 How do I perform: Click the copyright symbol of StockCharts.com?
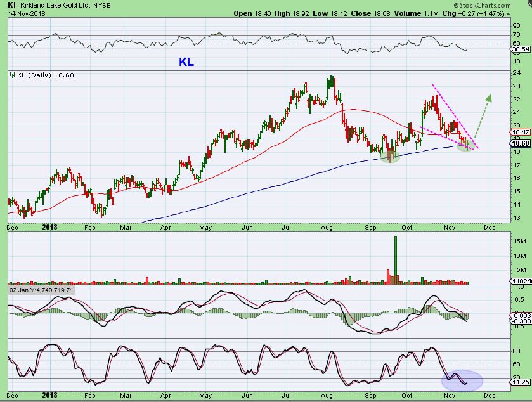[457, 5]
